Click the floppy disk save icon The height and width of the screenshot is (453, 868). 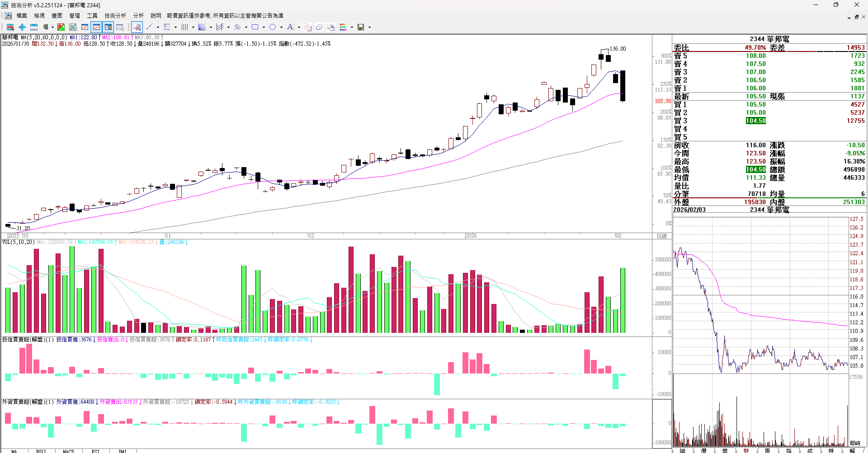pyautogui.click(x=361, y=27)
